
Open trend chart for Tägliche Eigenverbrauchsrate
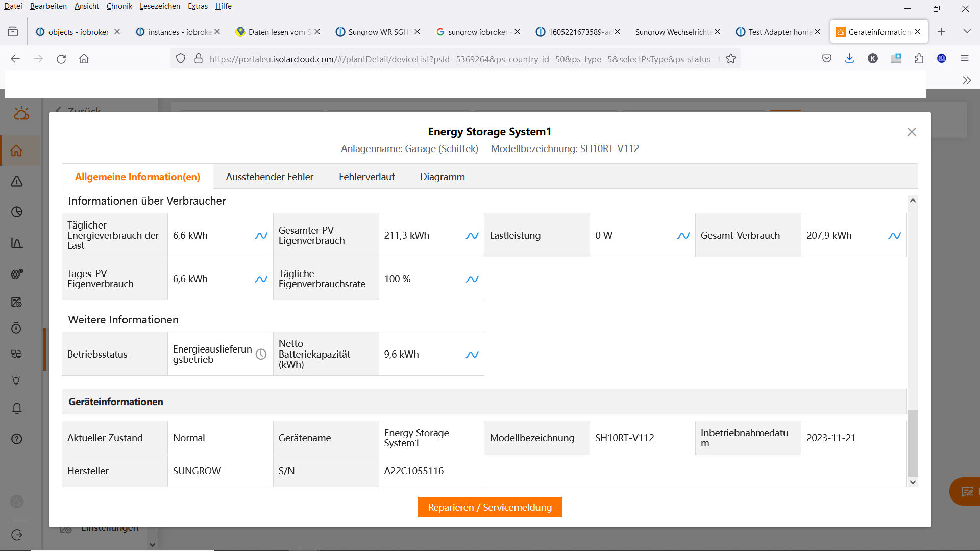click(x=472, y=279)
